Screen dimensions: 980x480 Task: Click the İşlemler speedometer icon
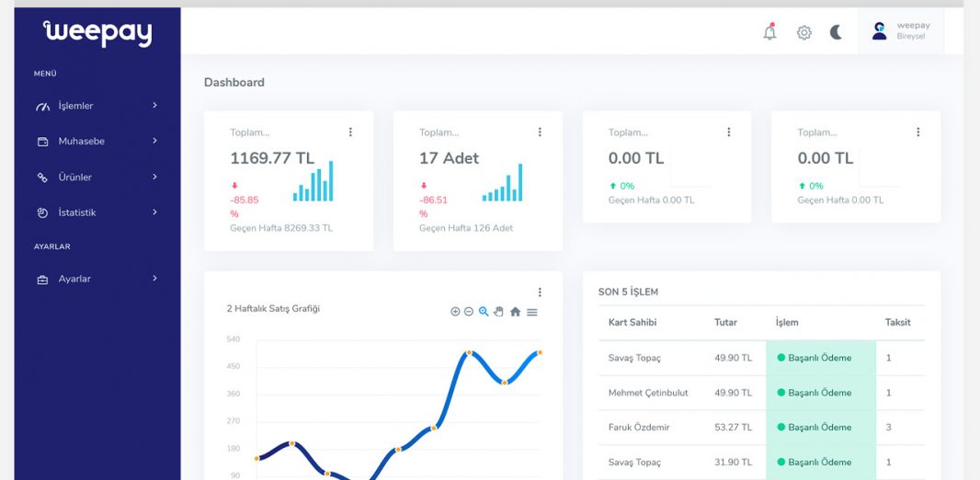point(42,107)
